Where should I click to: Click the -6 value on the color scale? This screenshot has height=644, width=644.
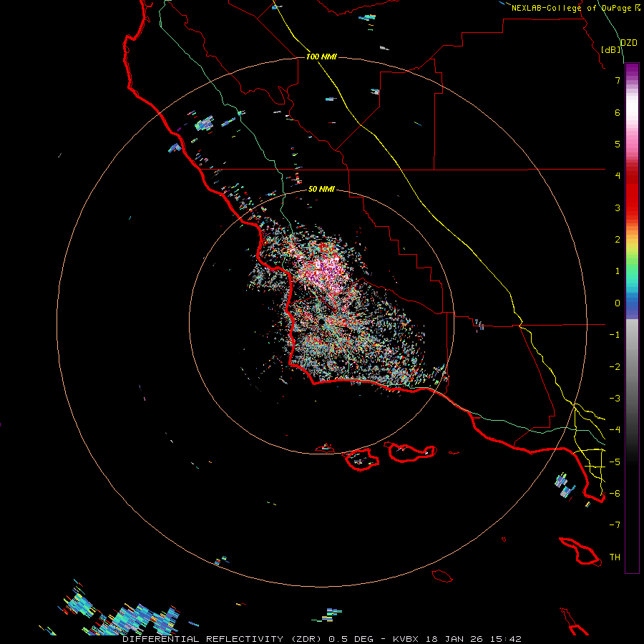point(615,494)
